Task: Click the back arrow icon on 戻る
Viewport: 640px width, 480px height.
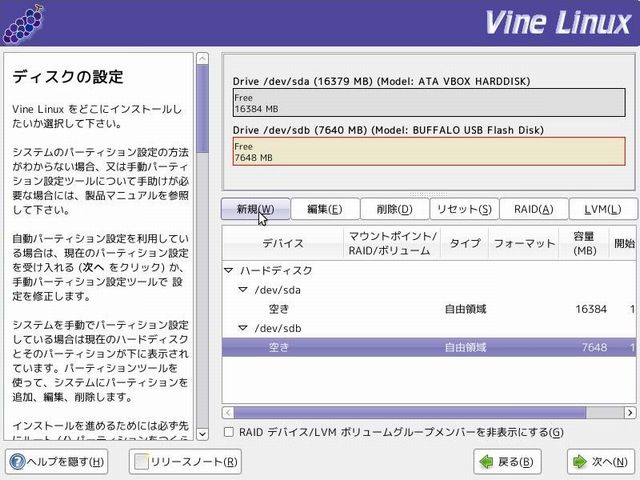Action: click(486, 462)
